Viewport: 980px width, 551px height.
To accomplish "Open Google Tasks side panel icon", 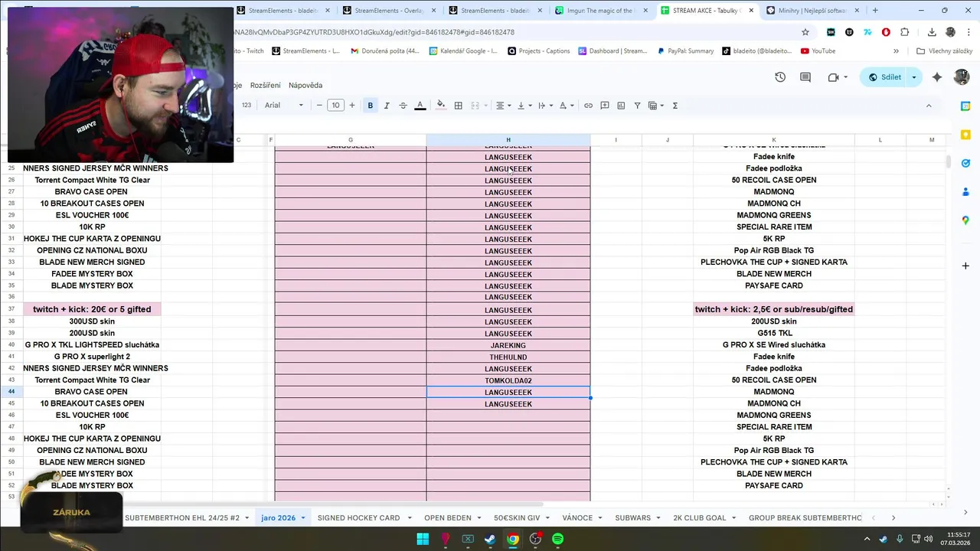I will click(x=965, y=163).
